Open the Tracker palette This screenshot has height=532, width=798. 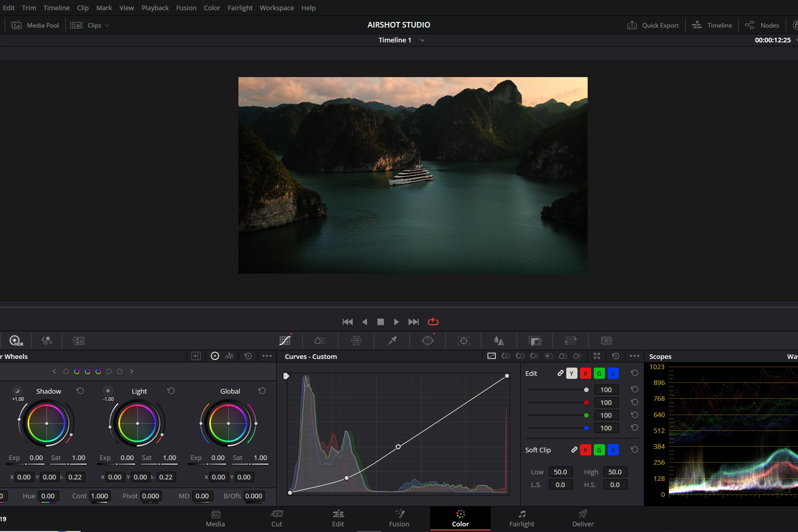point(464,341)
